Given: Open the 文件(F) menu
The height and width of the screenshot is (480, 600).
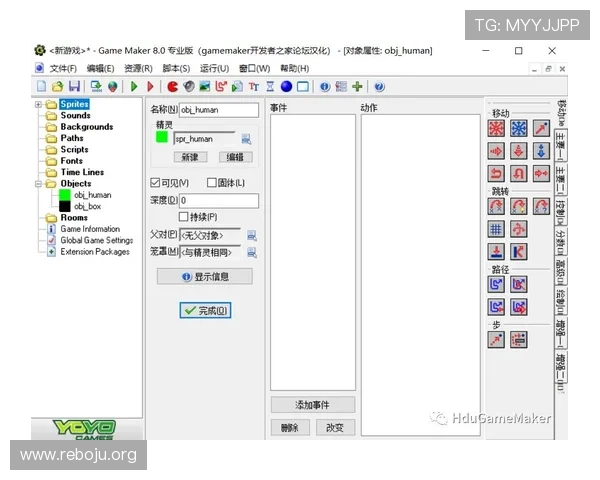Looking at the screenshot, I should pyautogui.click(x=63, y=69).
